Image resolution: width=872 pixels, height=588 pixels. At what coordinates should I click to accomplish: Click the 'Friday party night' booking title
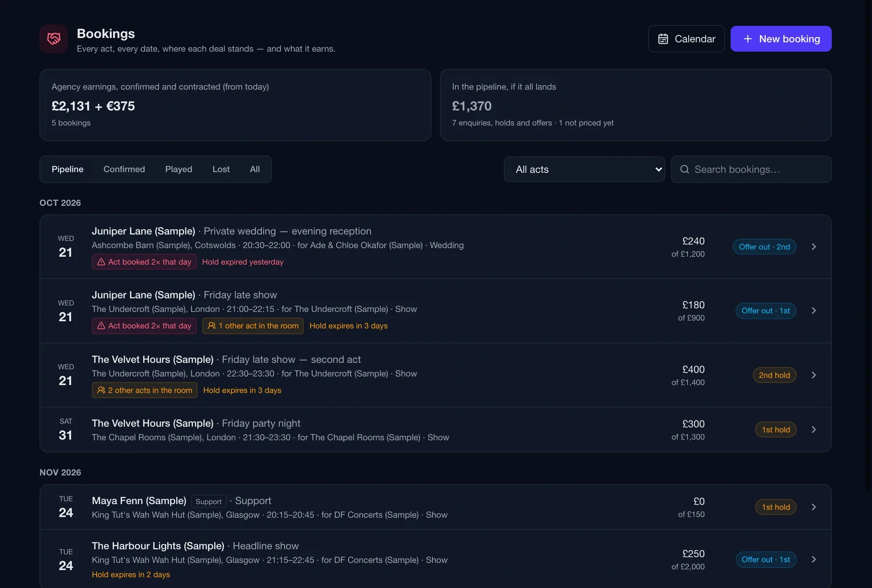pos(261,423)
